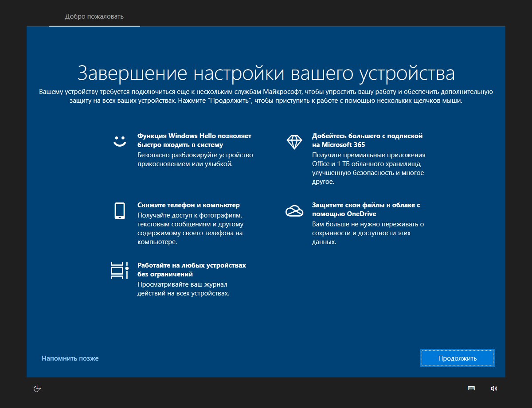This screenshot has height=408, width=532.
Task: Click text Работайте на любых устройствах без ограничений
Action: (192, 270)
